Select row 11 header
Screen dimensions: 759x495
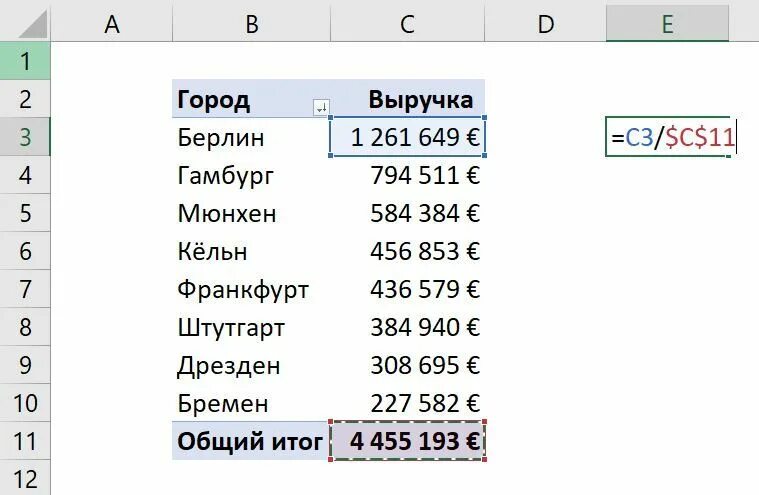pyautogui.click(x=25, y=441)
